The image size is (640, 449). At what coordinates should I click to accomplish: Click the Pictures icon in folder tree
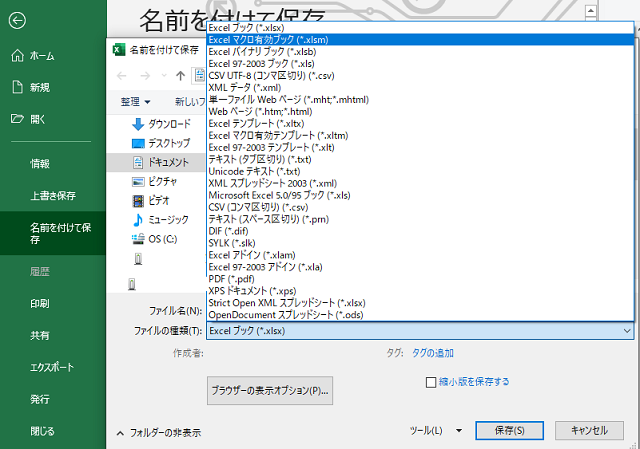point(138,182)
